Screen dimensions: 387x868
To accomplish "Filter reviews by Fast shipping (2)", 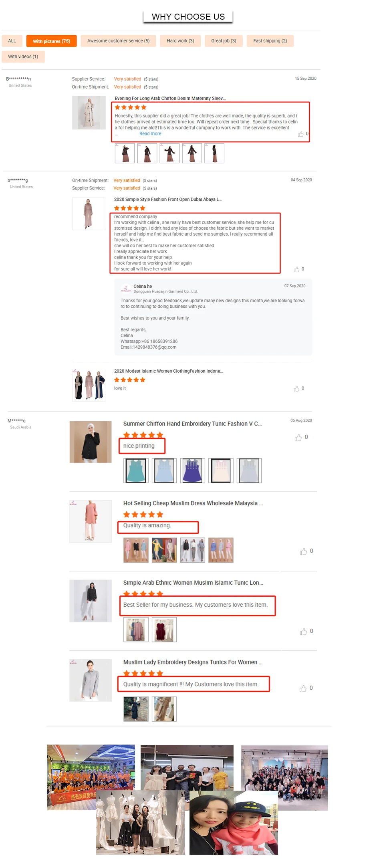I will pos(270,41).
